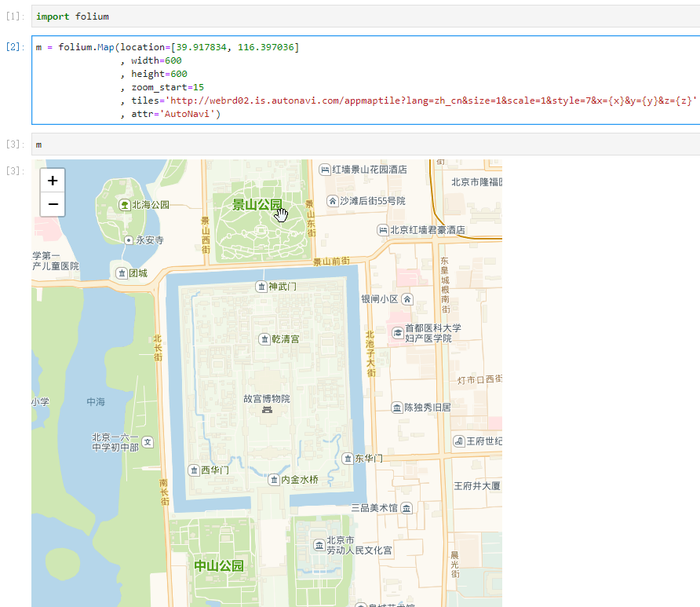
Task: Select the museum icon for 三品美术馆
Action: (407, 507)
